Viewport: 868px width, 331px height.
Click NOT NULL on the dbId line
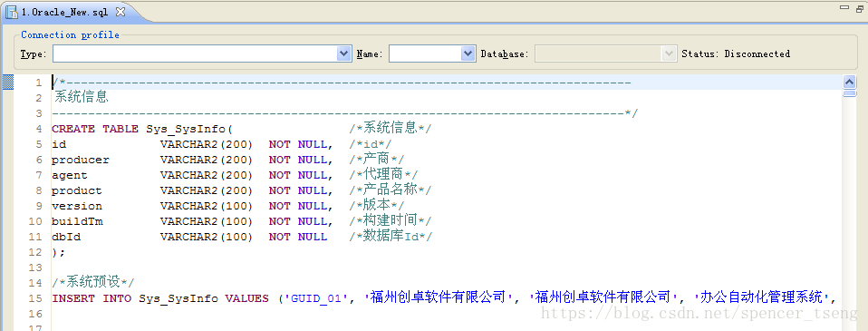coord(298,237)
